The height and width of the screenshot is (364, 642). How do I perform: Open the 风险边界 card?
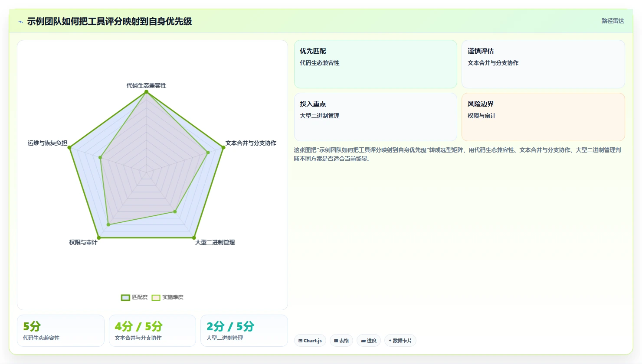coord(543,117)
